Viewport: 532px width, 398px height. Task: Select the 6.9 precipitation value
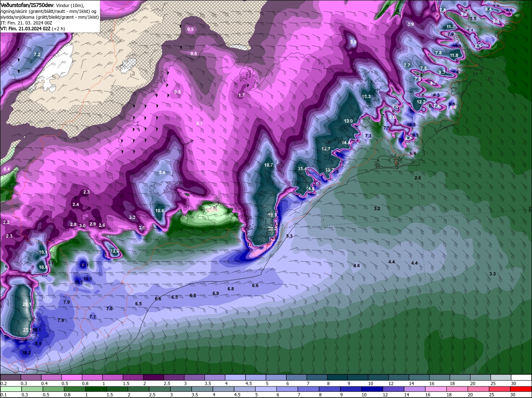[216, 293]
